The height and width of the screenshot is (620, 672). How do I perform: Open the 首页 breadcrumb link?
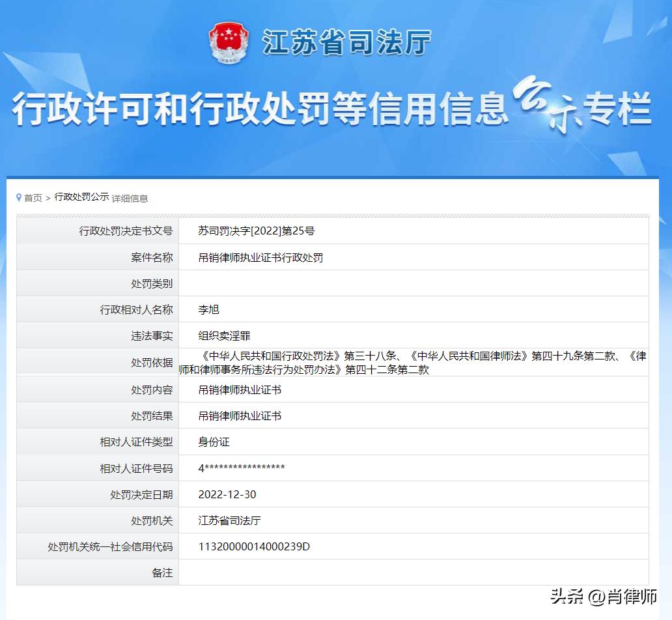[x=33, y=197]
